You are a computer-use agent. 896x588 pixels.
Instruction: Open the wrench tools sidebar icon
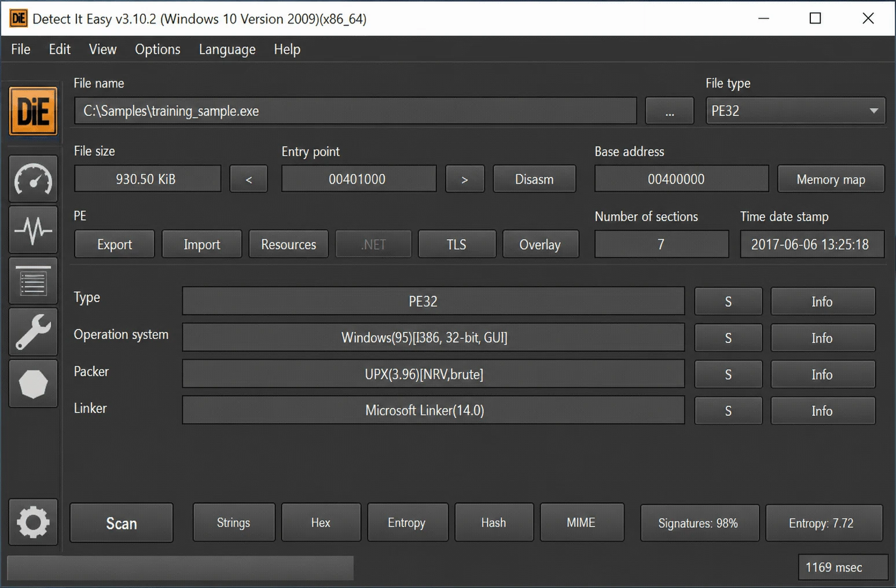[x=33, y=332]
